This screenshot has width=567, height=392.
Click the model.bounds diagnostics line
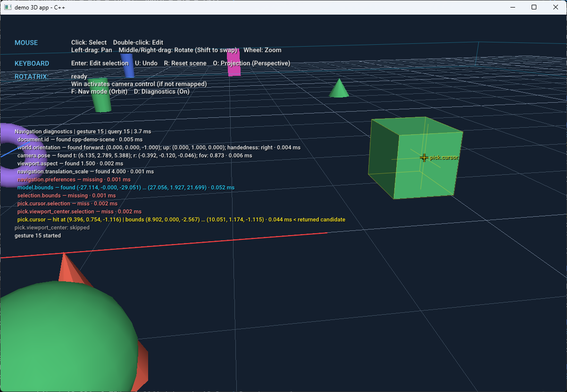(125, 188)
